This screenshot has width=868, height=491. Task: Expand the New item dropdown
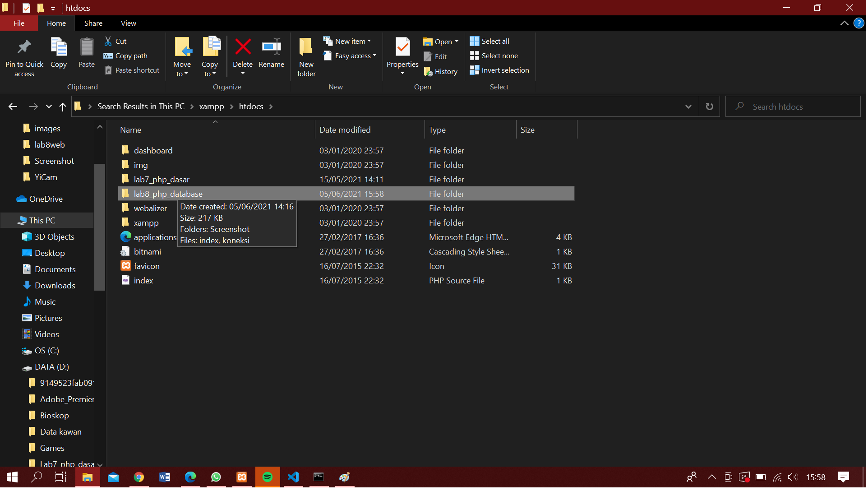click(x=347, y=41)
